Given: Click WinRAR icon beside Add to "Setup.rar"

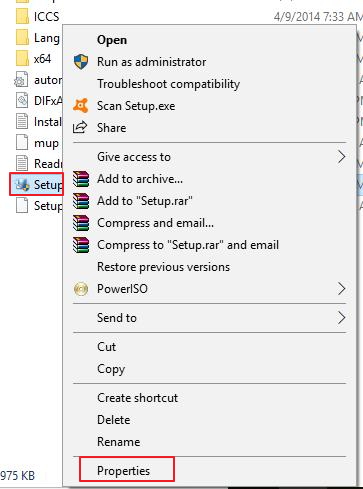Looking at the screenshot, I should 81,201.
